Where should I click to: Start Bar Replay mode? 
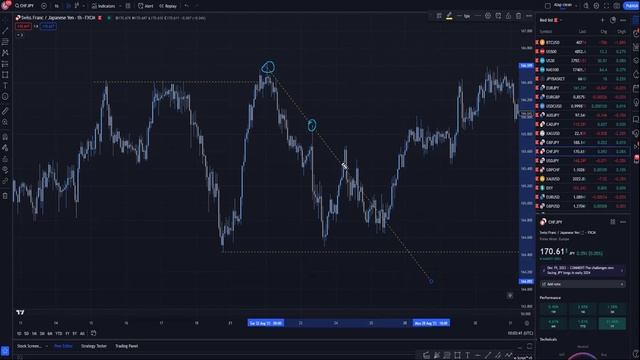click(x=168, y=6)
